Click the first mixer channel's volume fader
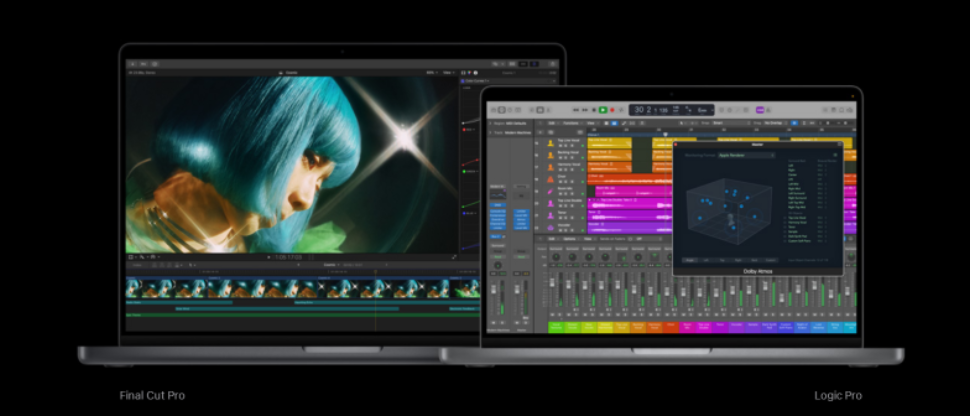 click(552, 282)
